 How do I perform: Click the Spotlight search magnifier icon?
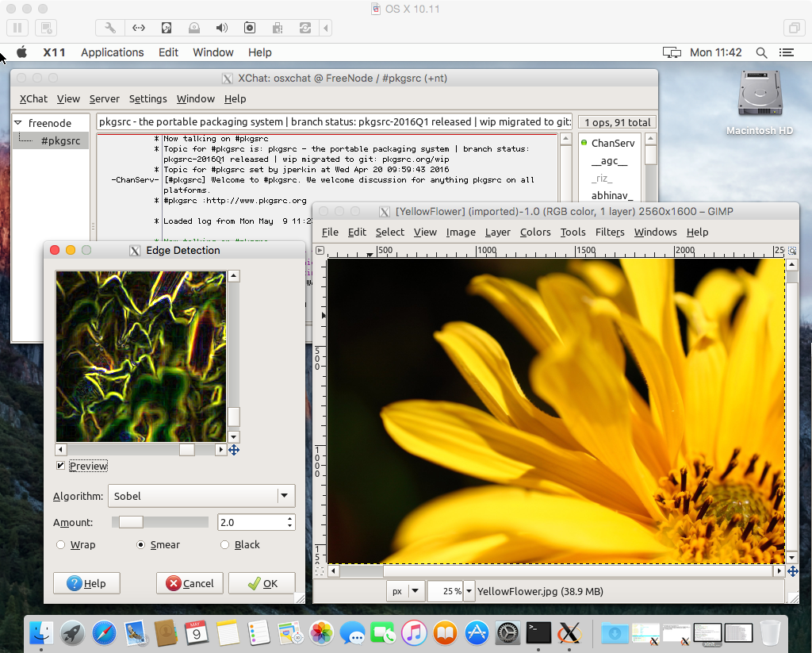pos(761,52)
